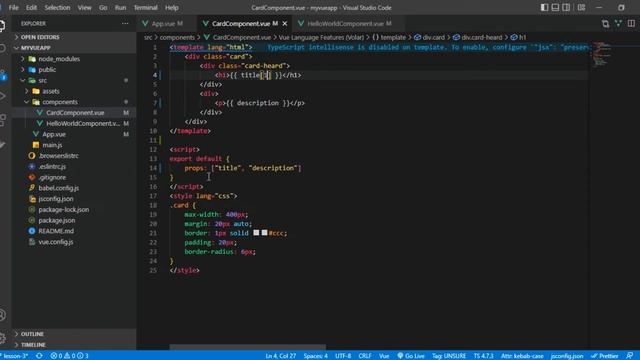Click the Open Changes icon in editor toolbar
640x360 pixels.
click(x=605, y=24)
